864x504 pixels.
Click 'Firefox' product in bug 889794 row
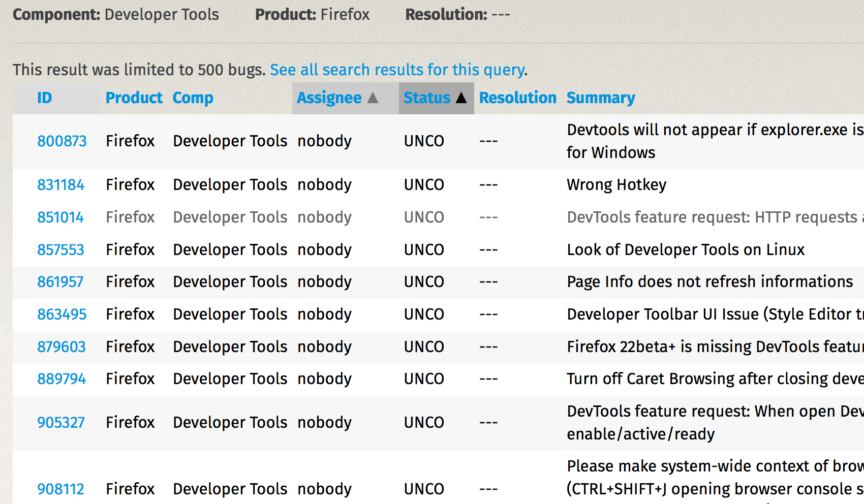point(130,379)
